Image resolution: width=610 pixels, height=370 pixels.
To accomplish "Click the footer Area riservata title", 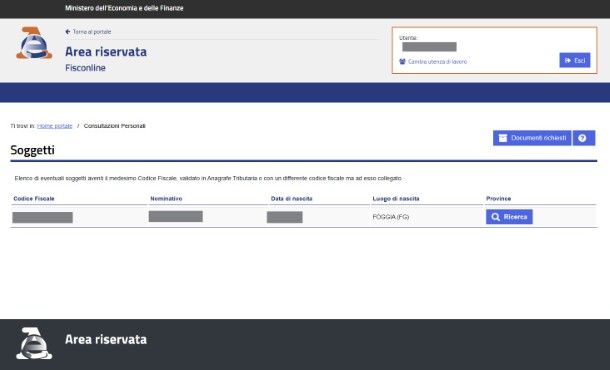I will click(106, 339).
